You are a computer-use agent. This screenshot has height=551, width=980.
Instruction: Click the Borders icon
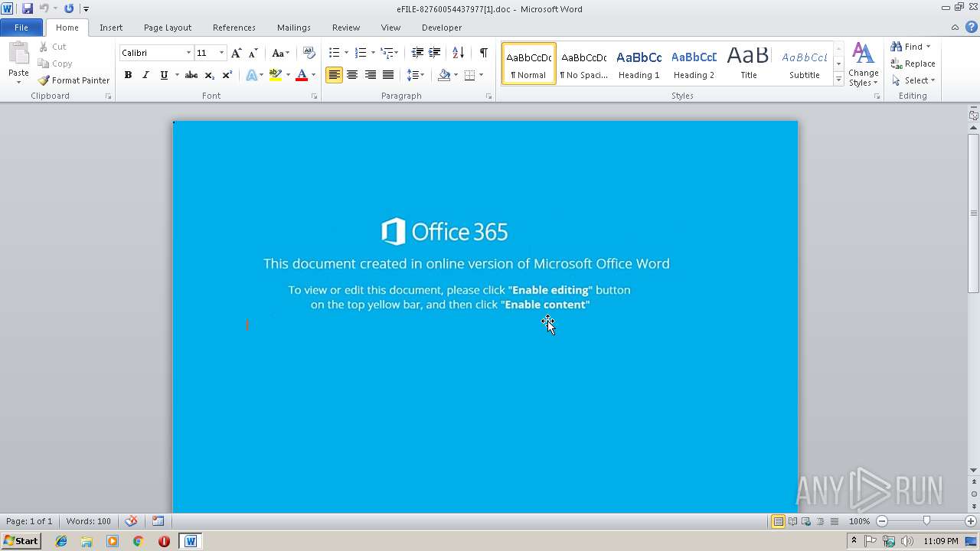(x=469, y=75)
